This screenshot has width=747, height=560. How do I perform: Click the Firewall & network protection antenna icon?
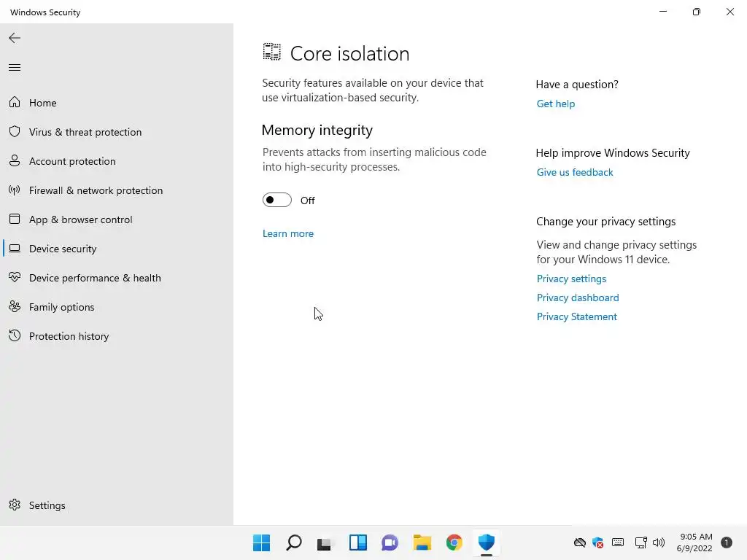[x=15, y=190]
